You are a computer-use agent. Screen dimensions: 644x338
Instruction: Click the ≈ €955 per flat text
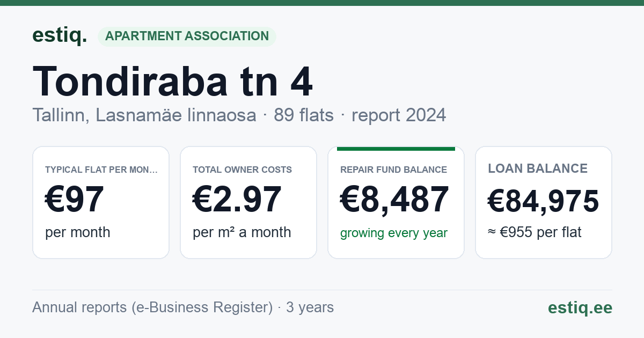tap(535, 233)
